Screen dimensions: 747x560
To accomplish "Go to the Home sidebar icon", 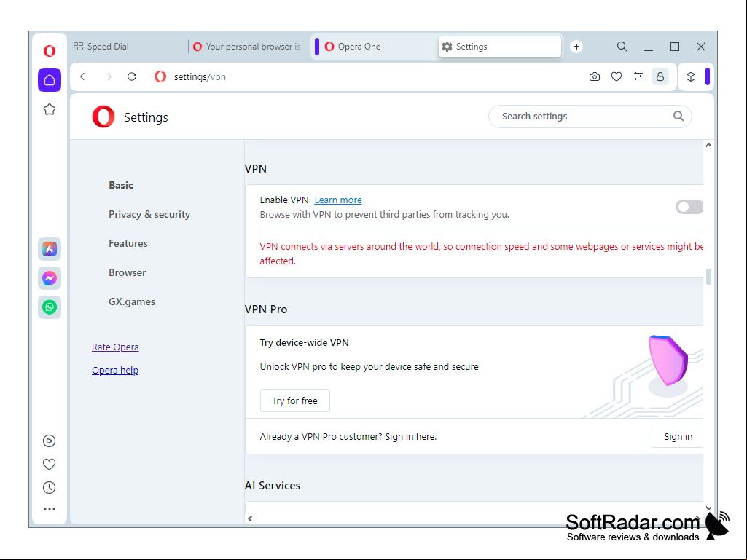I will click(50, 80).
